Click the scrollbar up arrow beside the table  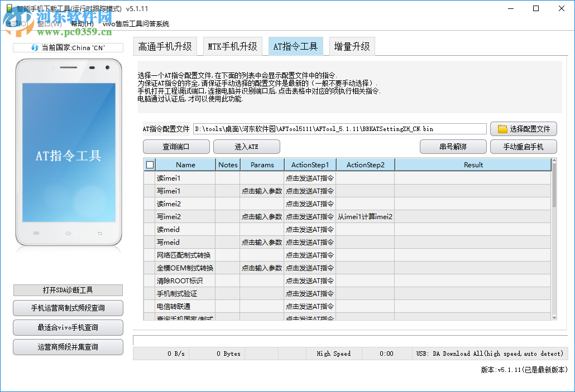click(554, 161)
